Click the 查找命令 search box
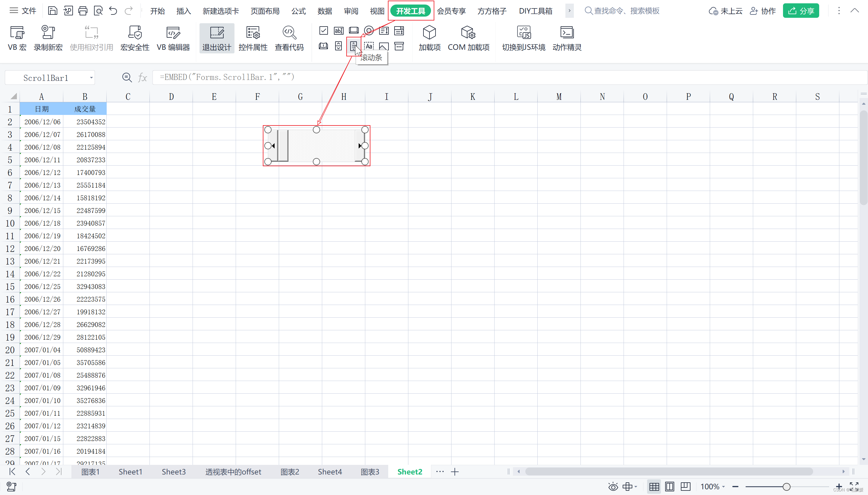 point(622,11)
